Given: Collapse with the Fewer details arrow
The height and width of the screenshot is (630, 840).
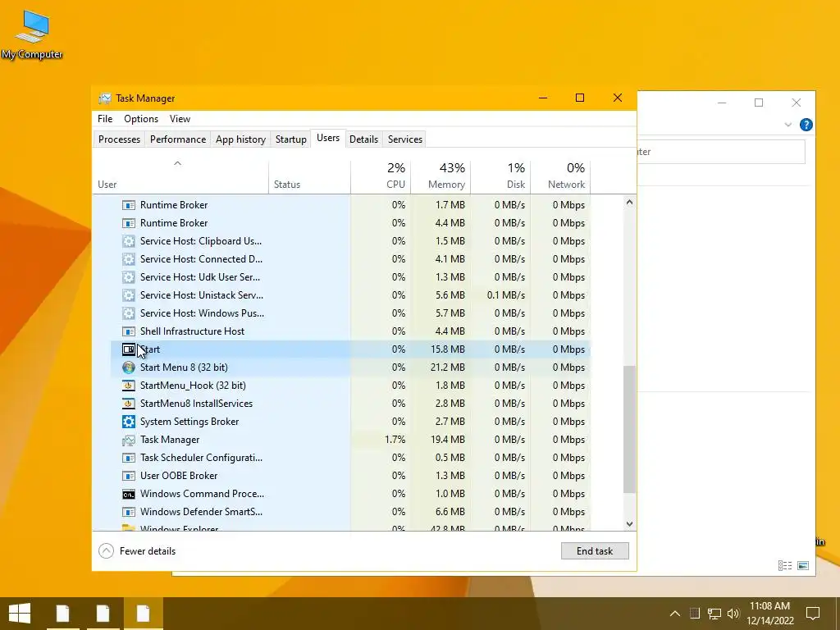Looking at the screenshot, I should pos(106,550).
